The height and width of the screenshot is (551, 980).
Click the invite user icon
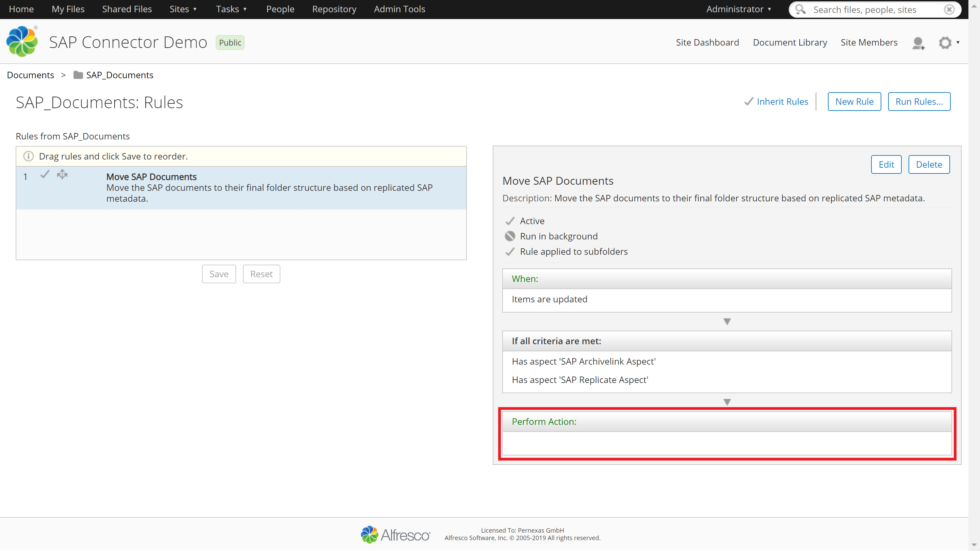918,43
